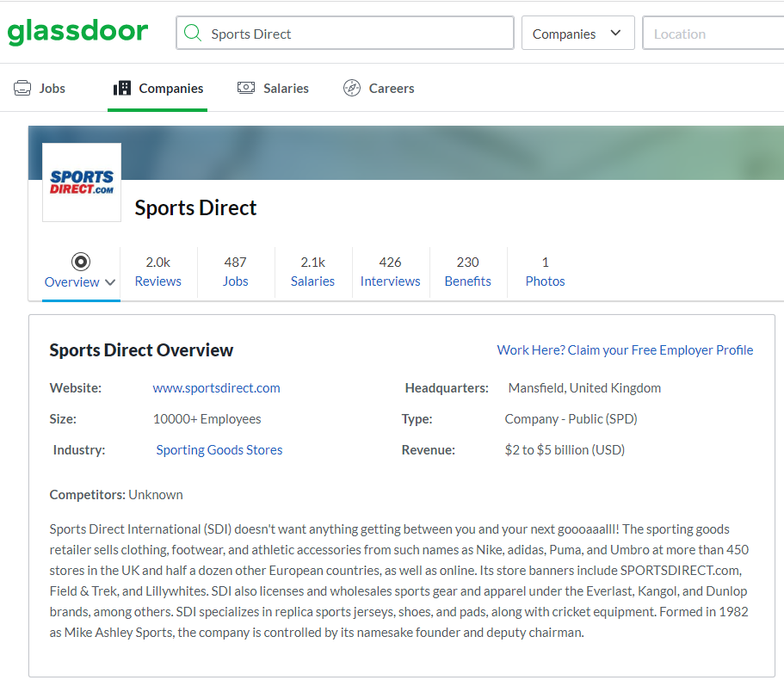784x680 pixels.
Task: Click the search magnifier icon
Action: 193,33
